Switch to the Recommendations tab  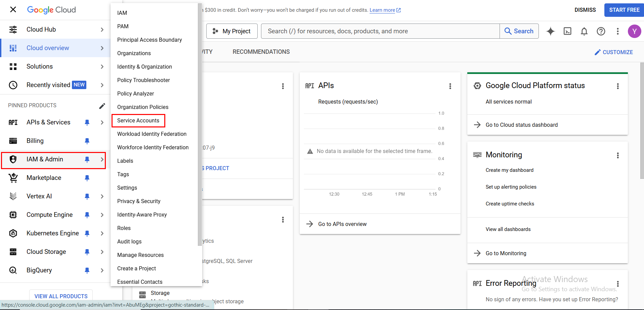[261, 52]
